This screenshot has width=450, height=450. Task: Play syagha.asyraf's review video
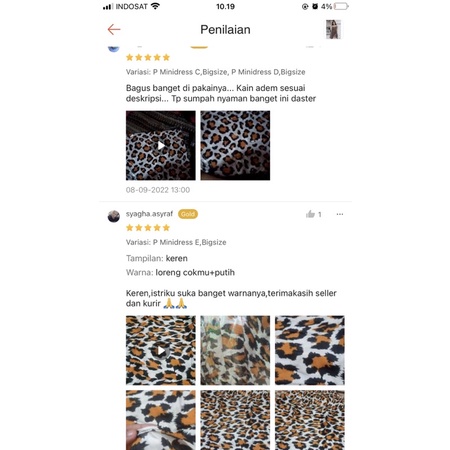(x=161, y=350)
